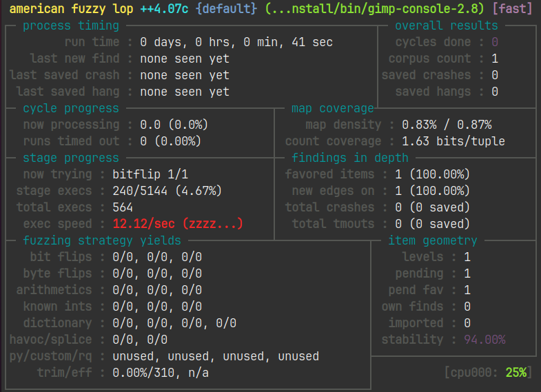541x392 pixels.
Task: Click the 'pending' label in item geometry
Action: [x=419, y=274]
